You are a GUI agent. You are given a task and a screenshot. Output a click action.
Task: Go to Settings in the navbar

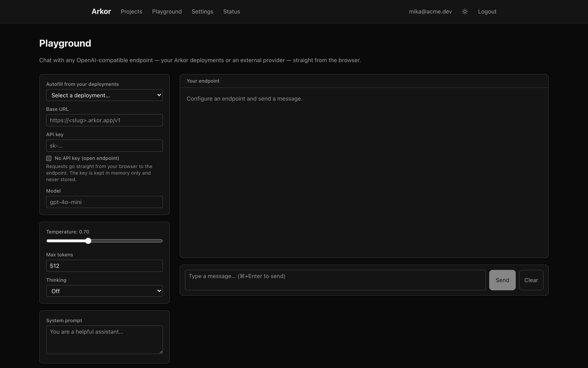(x=202, y=11)
